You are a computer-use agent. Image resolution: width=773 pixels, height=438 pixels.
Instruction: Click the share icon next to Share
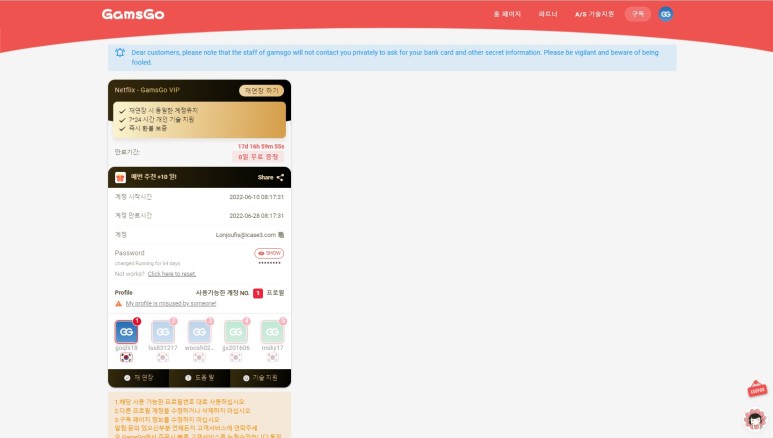tap(280, 178)
